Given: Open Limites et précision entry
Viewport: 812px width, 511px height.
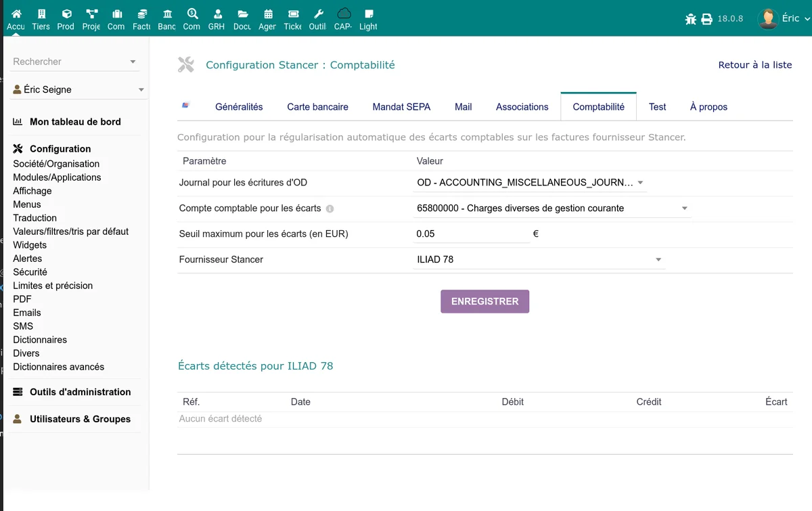Looking at the screenshot, I should (53, 286).
